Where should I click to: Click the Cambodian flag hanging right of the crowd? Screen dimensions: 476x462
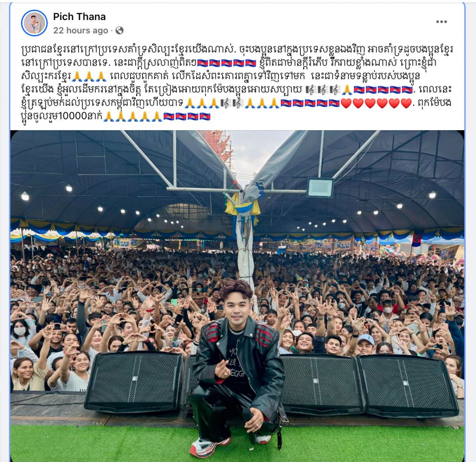coord(417,238)
